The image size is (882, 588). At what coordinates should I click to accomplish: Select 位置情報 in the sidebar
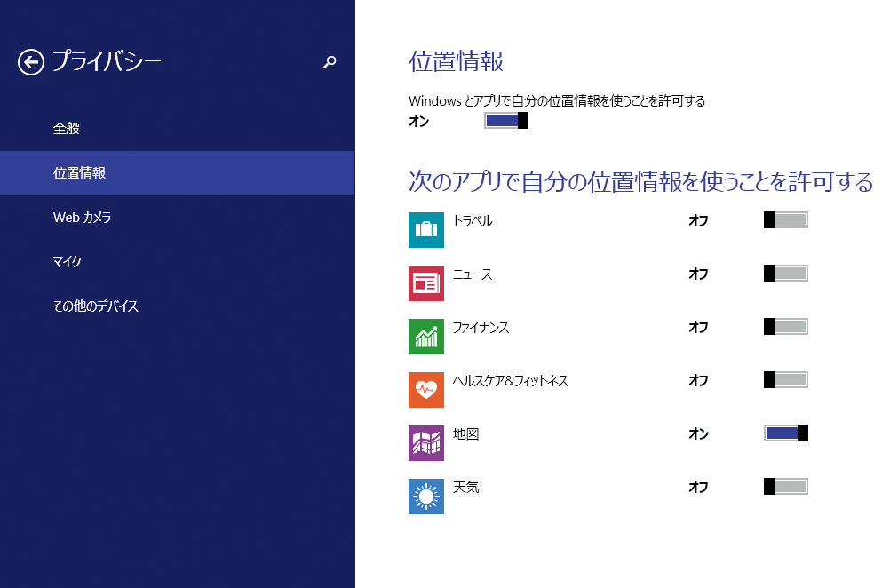pyautogui.click(x=177, y=172)
